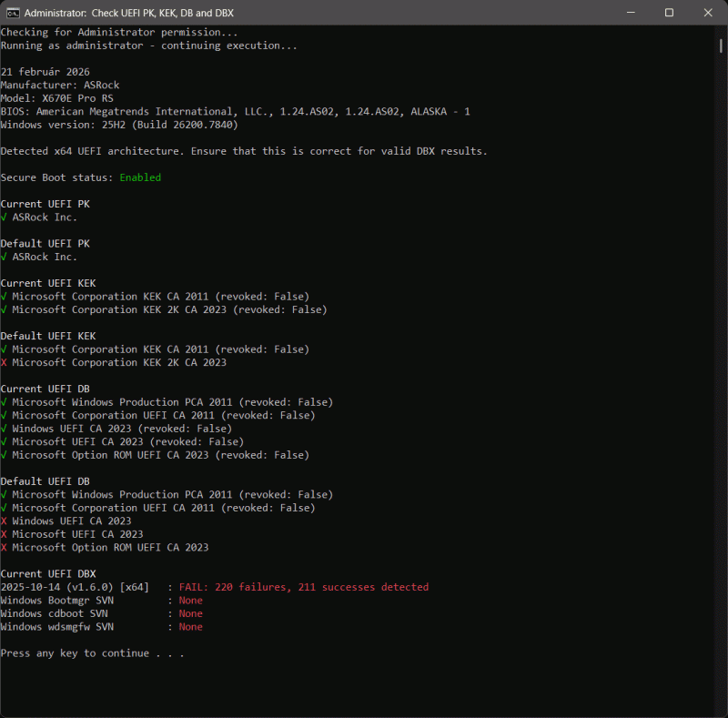Click failed 'Windows UEFI CA 2023' under Default DB
728x718 pixels.
pos(72,521)
